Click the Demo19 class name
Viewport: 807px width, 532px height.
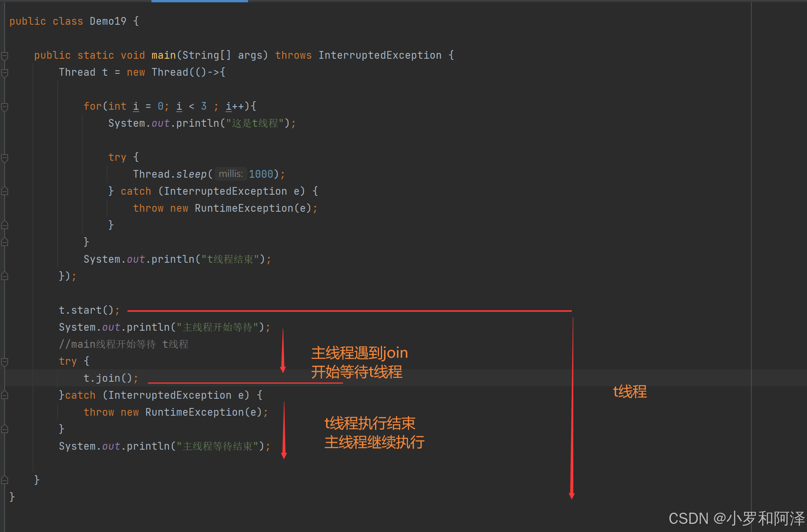pyautogui.click(x=108, y=21)
